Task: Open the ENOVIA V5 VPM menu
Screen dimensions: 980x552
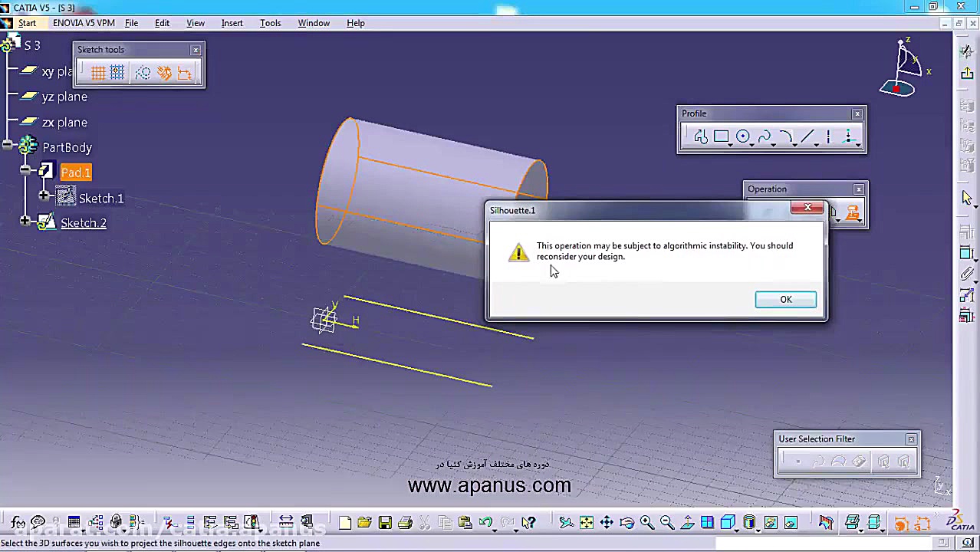Action: [x=84, y=23]
